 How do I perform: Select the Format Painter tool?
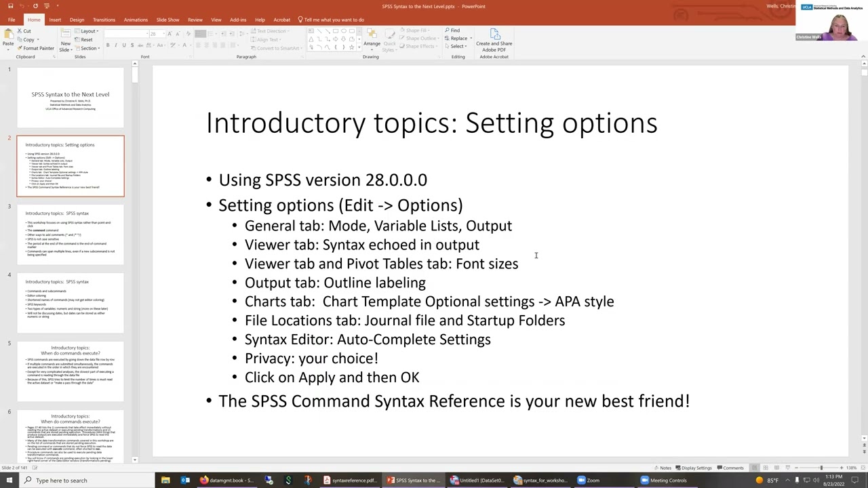36,48
